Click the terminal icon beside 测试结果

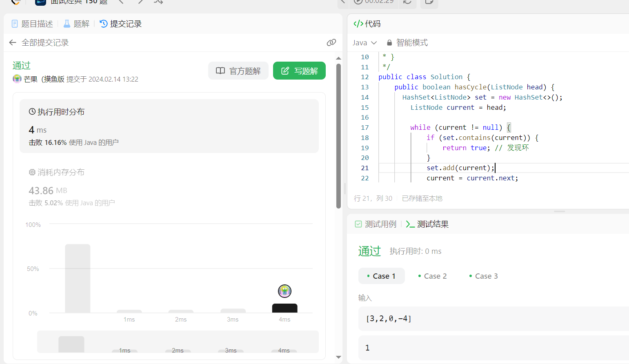point(410,224)
